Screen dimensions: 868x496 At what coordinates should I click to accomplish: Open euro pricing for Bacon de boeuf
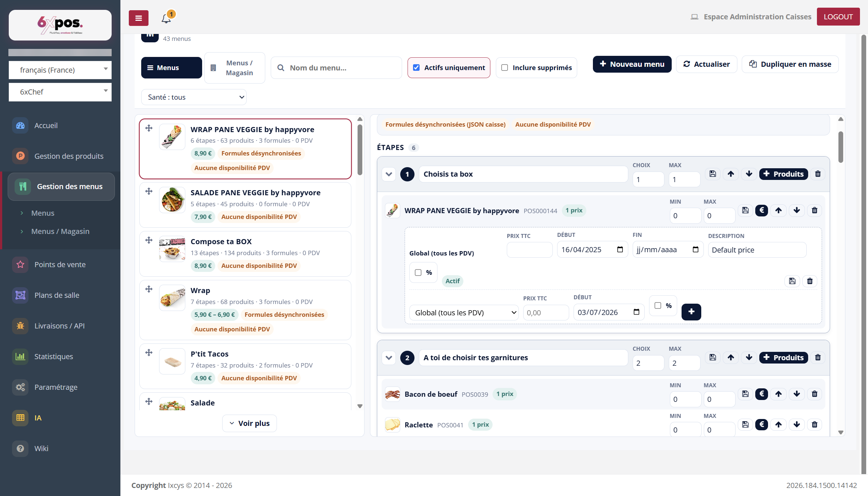762,394
